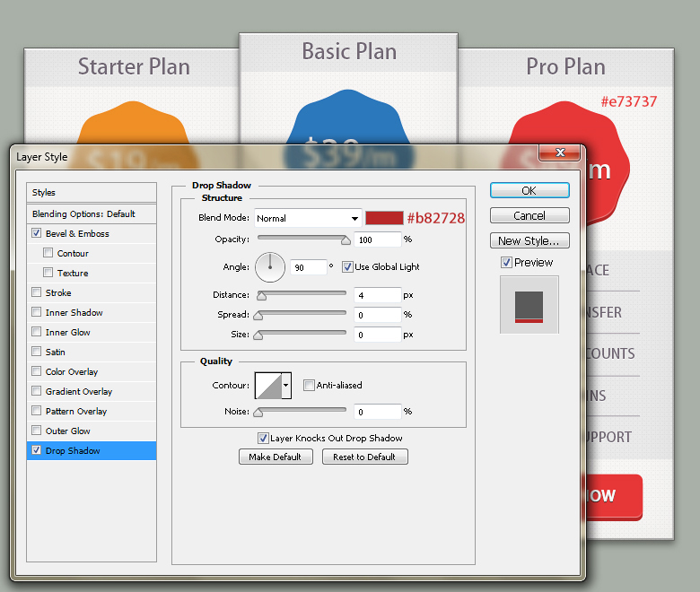Click Make Default button
This screenshot has width=700, height=592.
click(276, 457)
